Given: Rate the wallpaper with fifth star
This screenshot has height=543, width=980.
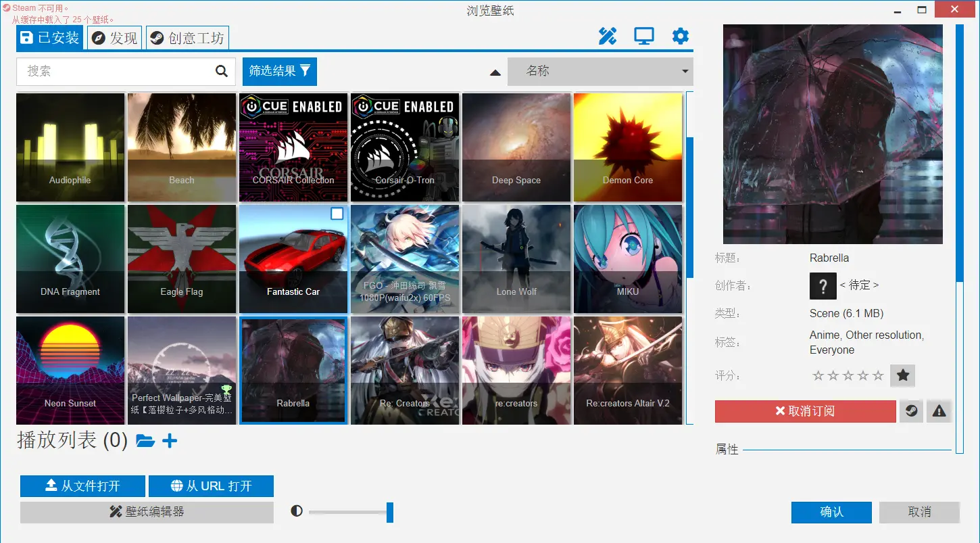Looking at the screenshot, I should pyautogui.click(x=878, y=375).
